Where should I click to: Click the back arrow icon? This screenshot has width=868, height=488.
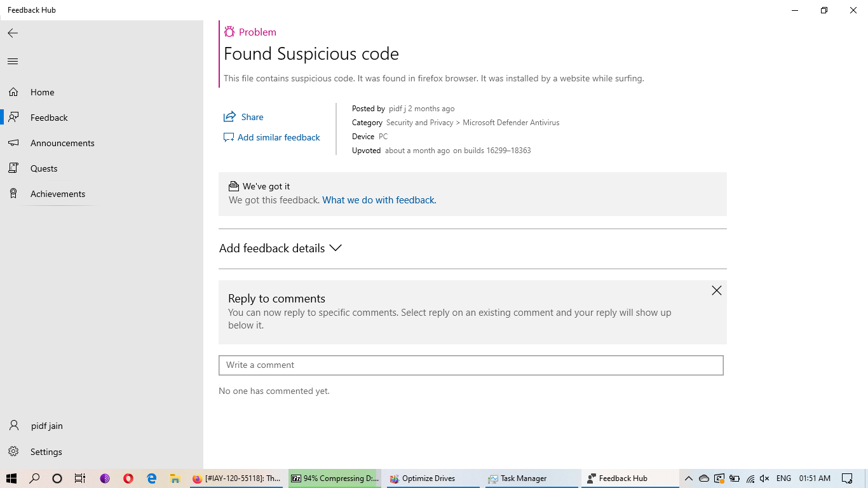pyautogui.click(x=13, y=33)
